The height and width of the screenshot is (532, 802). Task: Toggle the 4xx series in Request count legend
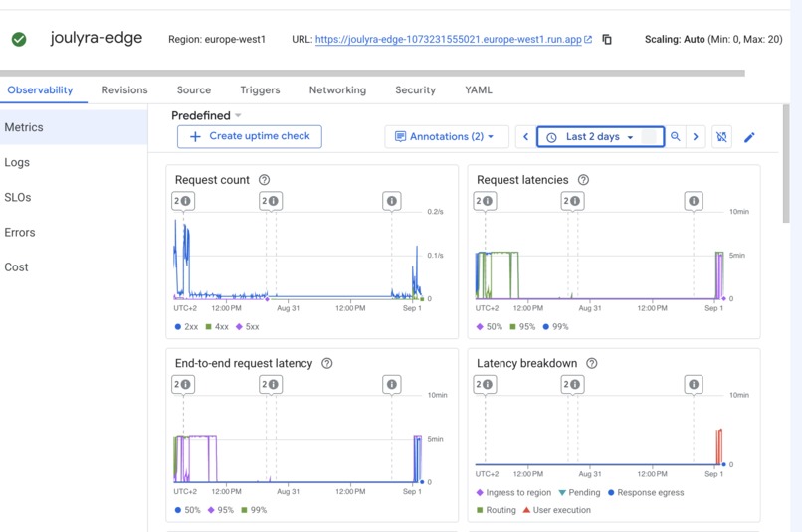click(x=217, y=326)
